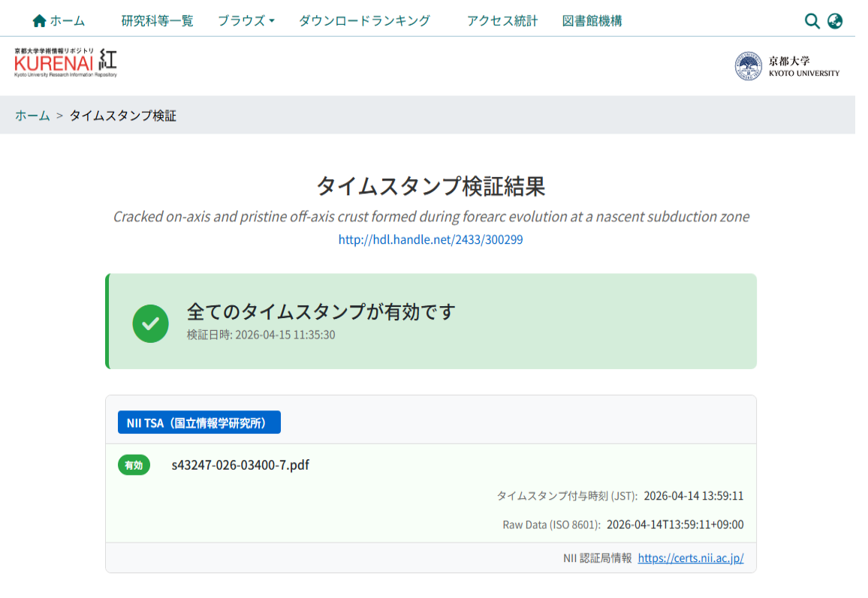Image resolution: width=868 pixels, height=598 pixels.
Task: Click the NII TSA（国立情報学研究所）label
Action: 199,422
